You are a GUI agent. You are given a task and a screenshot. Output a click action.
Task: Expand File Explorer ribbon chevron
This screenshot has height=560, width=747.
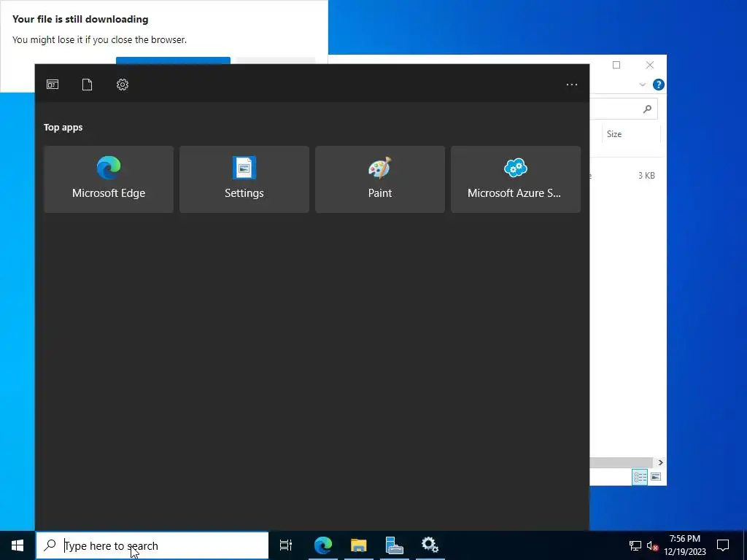click(x=642, y=85)
